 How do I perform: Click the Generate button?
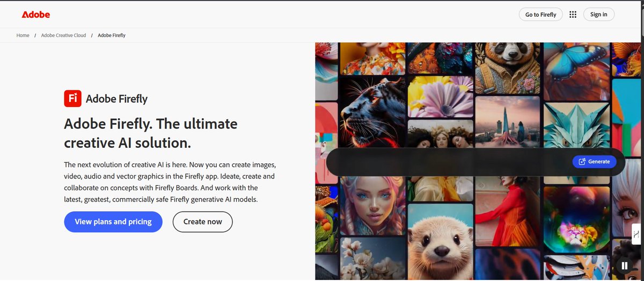[x=595, y=161]
